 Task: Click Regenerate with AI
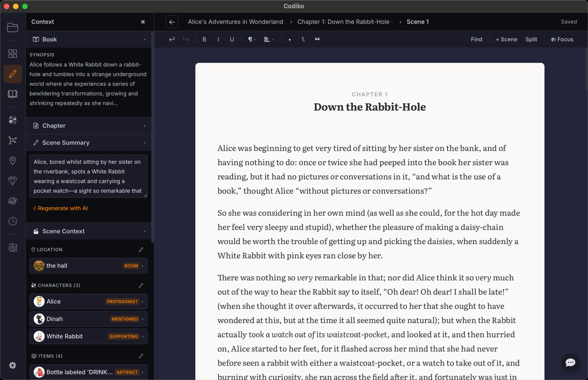[60, 208]
